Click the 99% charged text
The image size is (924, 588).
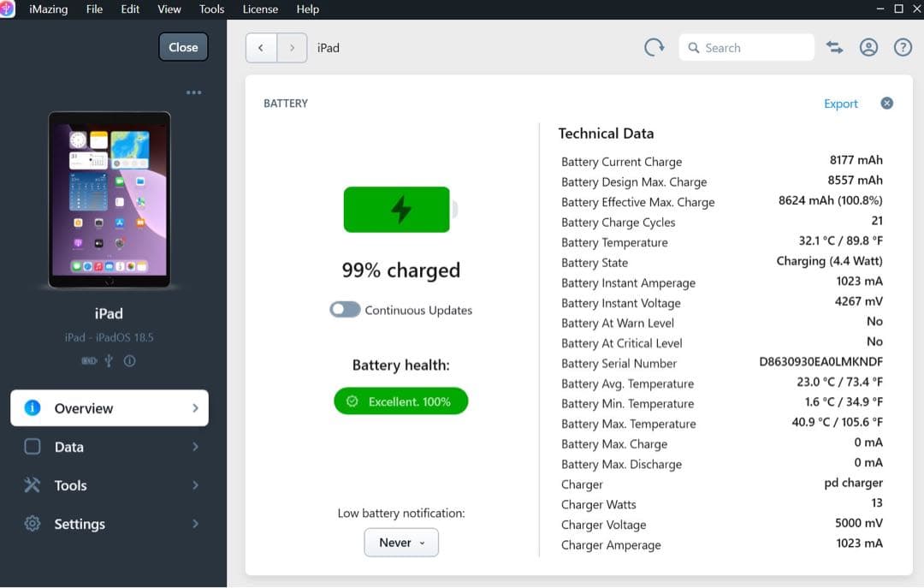tap(400, 270)
